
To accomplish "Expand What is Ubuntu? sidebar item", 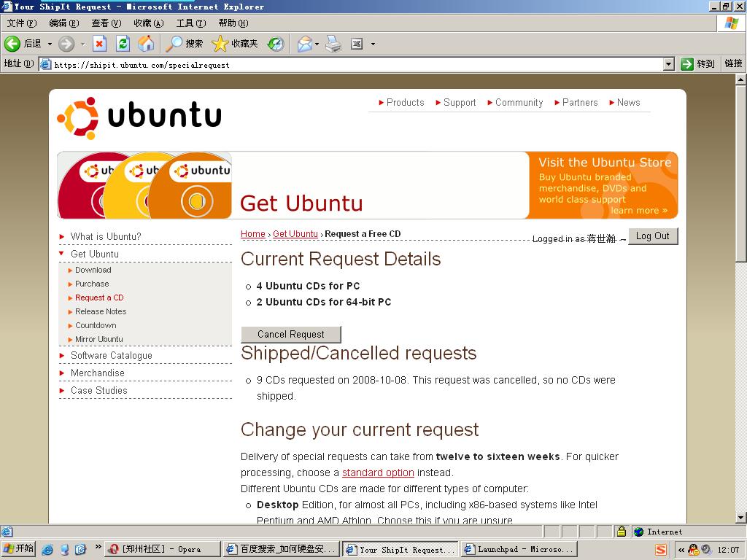I will [x=106, y=236].
